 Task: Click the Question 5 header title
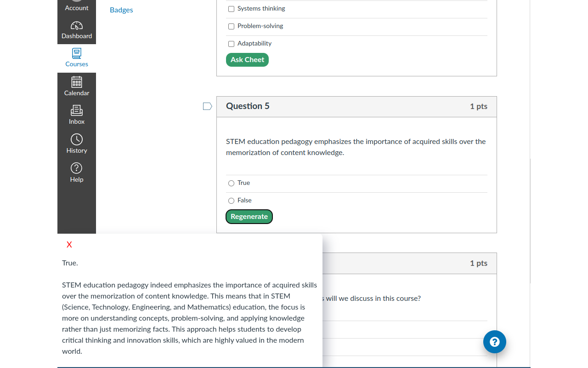point(248,106)
